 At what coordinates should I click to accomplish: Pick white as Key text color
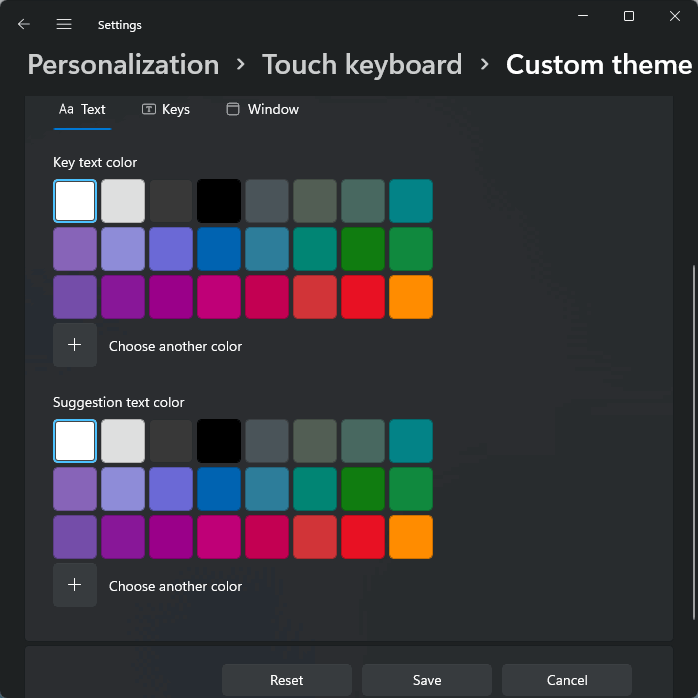pos(75,201)
